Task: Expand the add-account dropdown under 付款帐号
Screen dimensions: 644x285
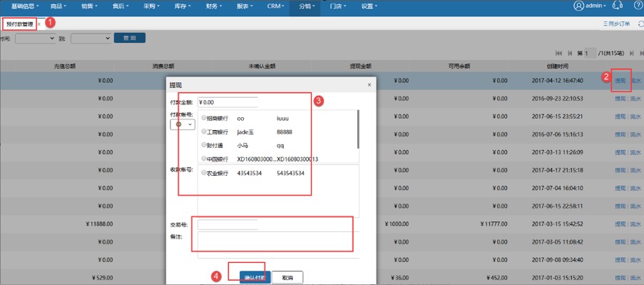Action: point(183,124)
